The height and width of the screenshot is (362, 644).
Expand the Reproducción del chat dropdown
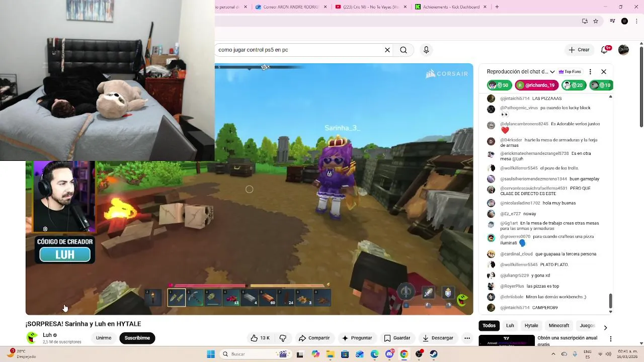click(552, 72)
